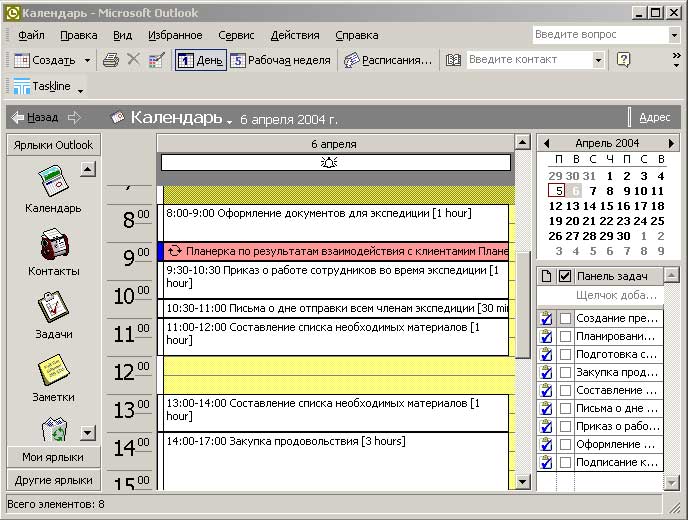This screenshot has height=520, width=688.
Task: Open the 'Введите контакт' combo box dropdown
Action: point(598,60)
